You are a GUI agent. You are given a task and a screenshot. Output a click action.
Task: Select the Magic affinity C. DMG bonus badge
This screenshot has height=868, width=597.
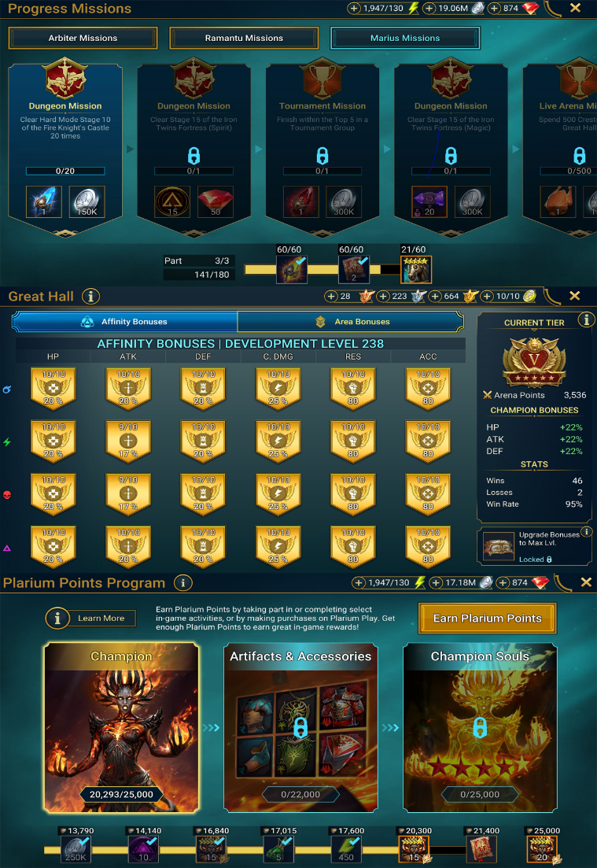tap(278, 389)
